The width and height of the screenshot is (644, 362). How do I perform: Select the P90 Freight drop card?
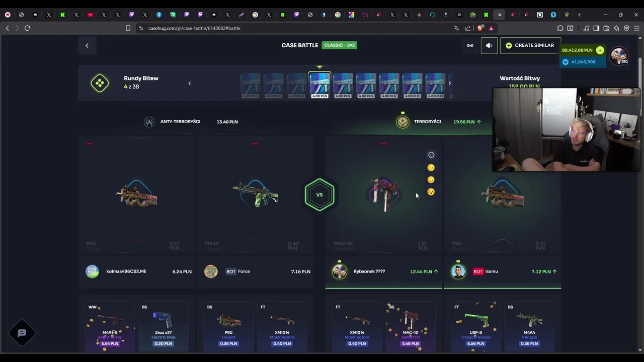coord(228,325)
